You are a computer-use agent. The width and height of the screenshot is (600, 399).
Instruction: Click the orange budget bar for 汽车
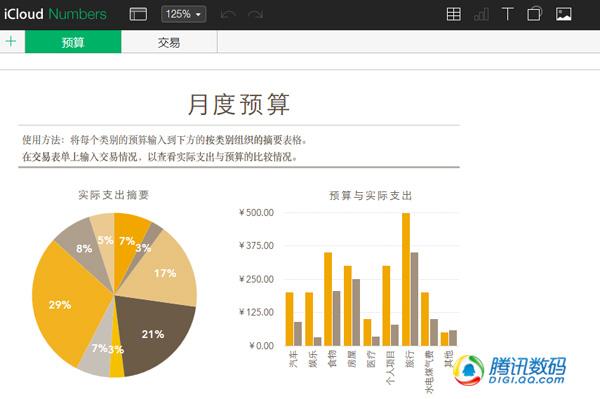pos(290,319)
